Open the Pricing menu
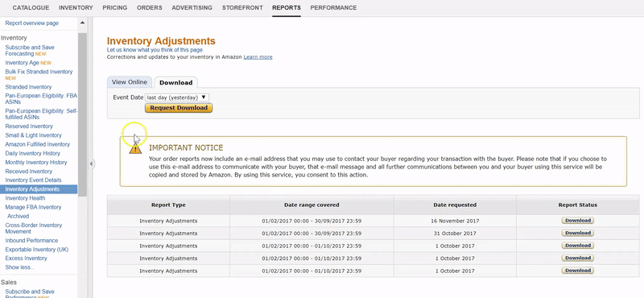 [x=114, y=7]
